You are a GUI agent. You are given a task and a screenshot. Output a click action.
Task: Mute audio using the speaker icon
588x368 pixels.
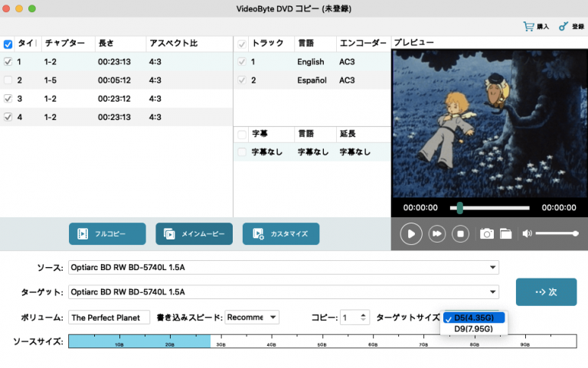point(527,233)
